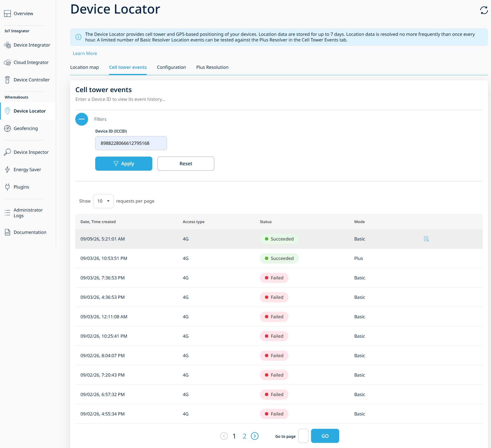Select the 09/02/26, 8:04:07 PM row
This screenshot has width=491, height=448.
click(279, 356)
